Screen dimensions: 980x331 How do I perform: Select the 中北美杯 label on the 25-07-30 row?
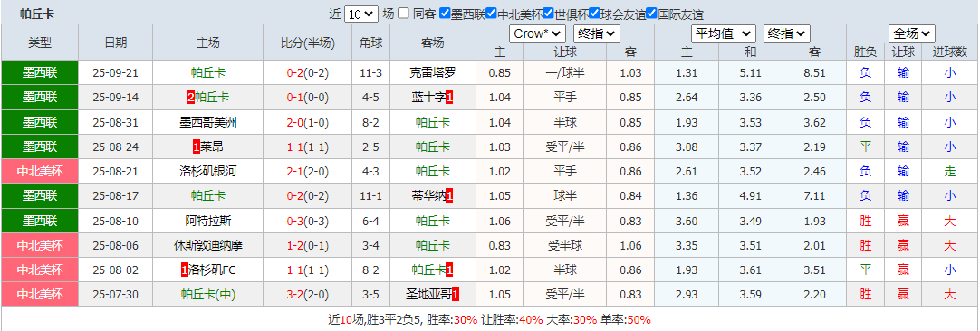coord(39,295)
